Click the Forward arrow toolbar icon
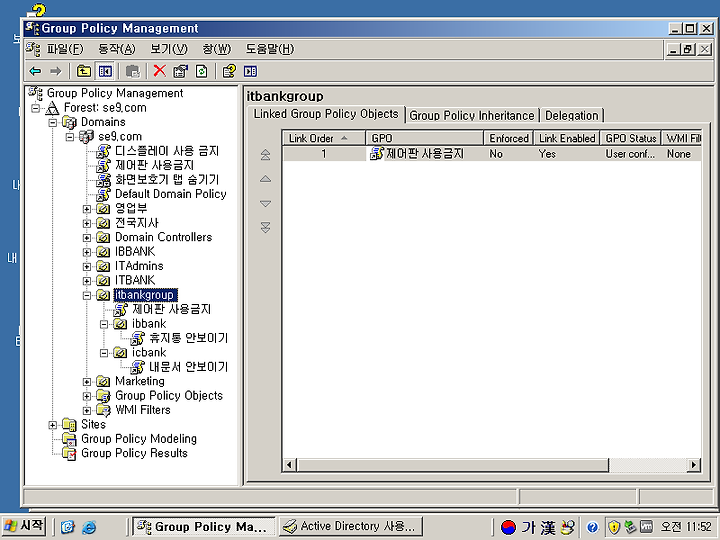The height and width of the screenshot is (540, 720). (56, 71)
